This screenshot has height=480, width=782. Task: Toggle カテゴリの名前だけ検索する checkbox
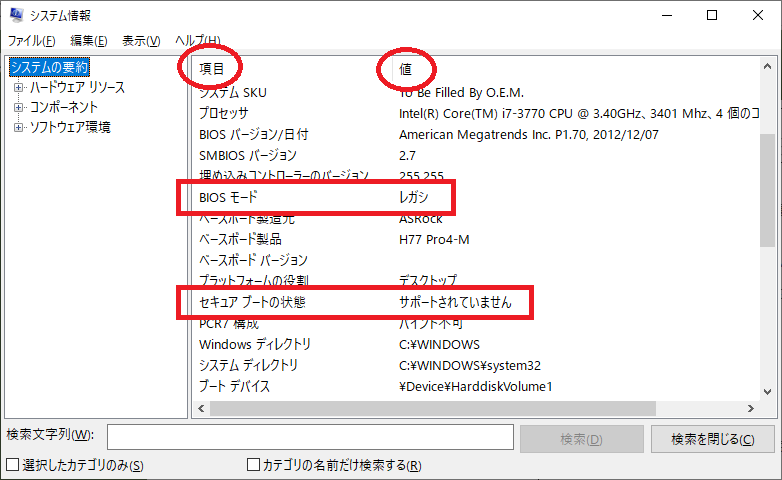point(254,466)
